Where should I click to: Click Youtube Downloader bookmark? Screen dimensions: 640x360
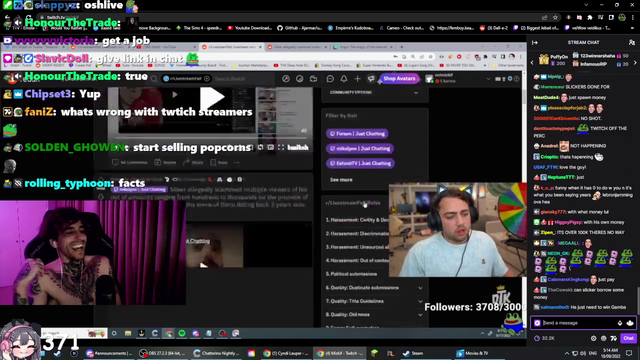pos(249,28)
